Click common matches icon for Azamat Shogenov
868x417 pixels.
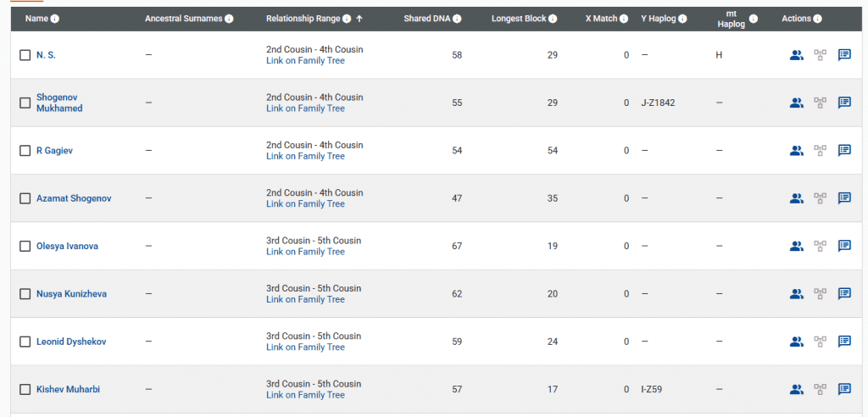pyautogui.click(x=796, y=198)
